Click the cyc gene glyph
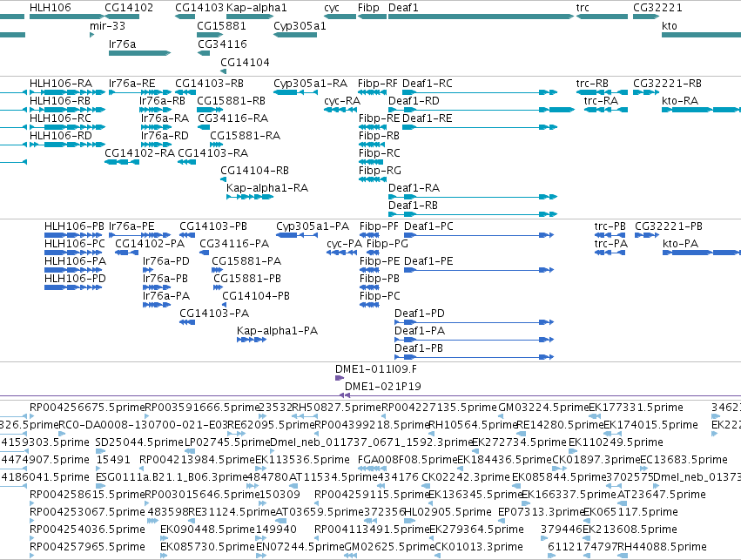The image size is (741, 560). (x=340, y=17)
